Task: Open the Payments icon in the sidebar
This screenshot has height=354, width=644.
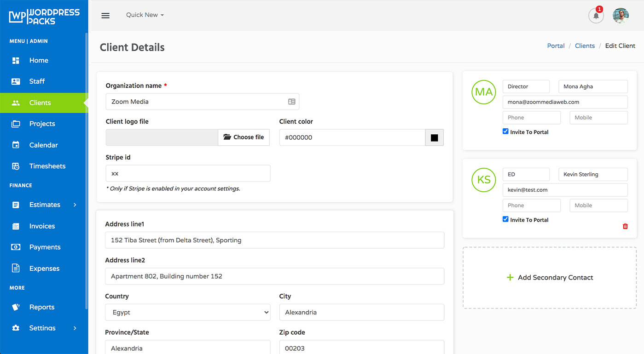Action: point(17,247)
